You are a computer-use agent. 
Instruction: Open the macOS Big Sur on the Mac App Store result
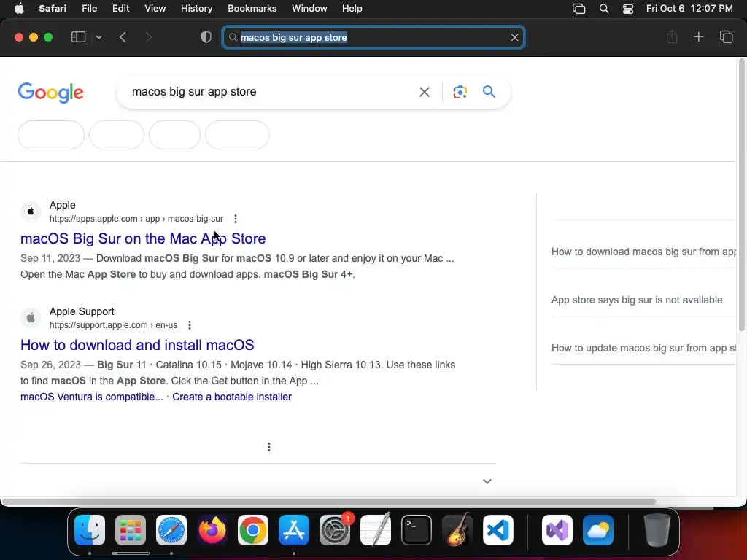143,238
